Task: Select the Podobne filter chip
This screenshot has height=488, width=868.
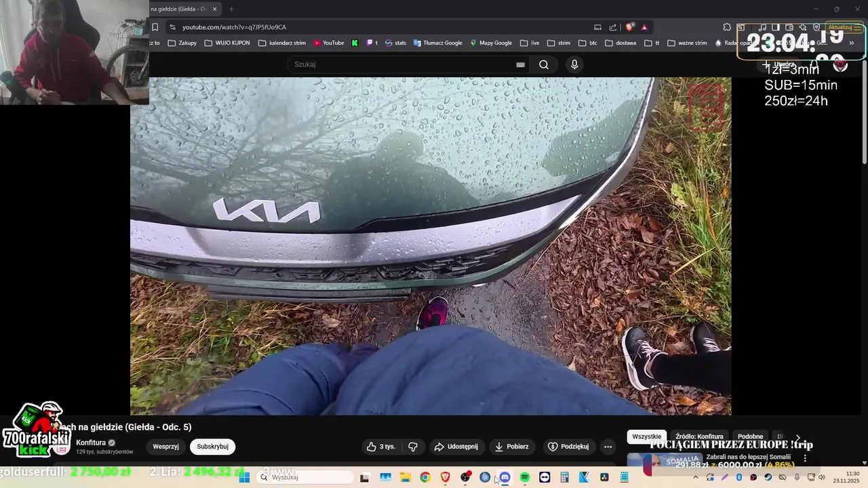Action: point(750,436)
